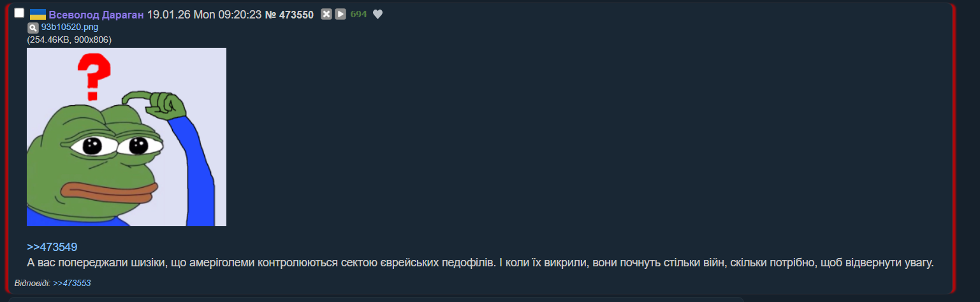This screenshot has width=980, height=302.
Task: Click post number 473550 to quote
Action: (x=296, y=15)
